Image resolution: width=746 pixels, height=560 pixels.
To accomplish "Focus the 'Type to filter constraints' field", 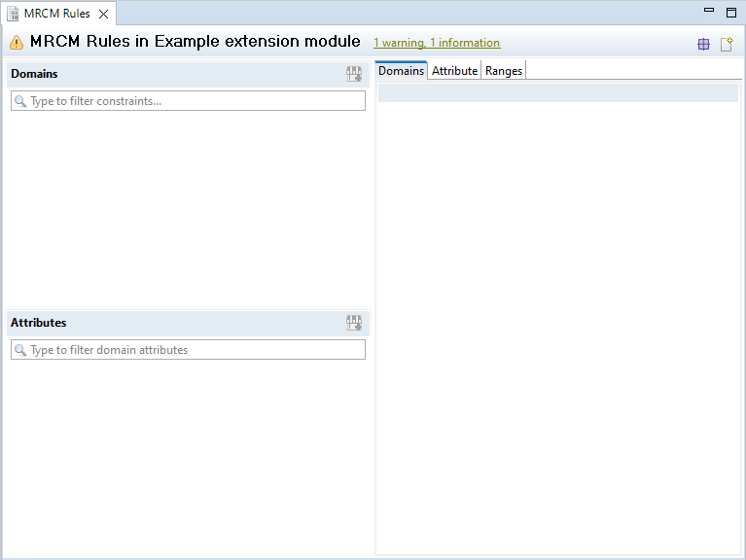I will (x=195, y=101).
